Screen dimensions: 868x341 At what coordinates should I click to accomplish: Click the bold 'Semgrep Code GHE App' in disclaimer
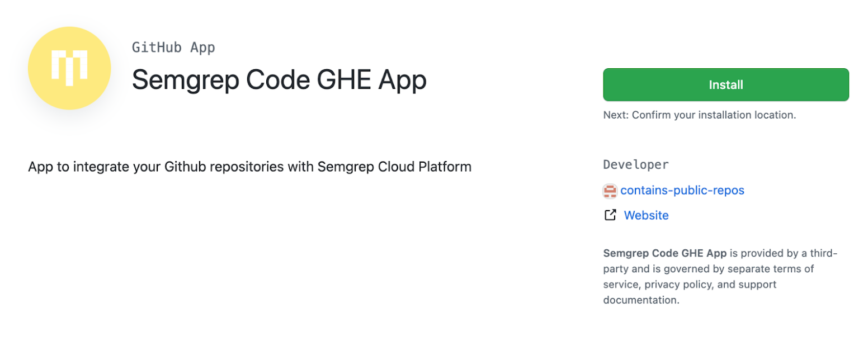pyautogui.click(x=664, y=253)
